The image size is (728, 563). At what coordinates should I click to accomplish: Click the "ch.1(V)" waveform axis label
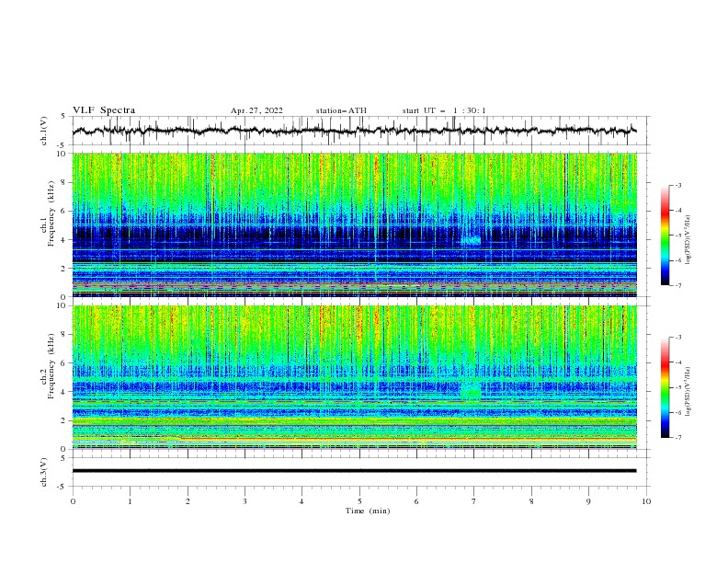point(44,131)
